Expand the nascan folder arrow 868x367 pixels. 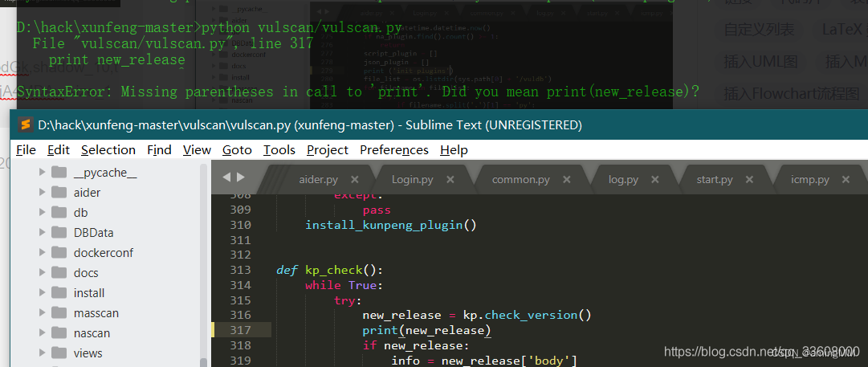(42, 332)
